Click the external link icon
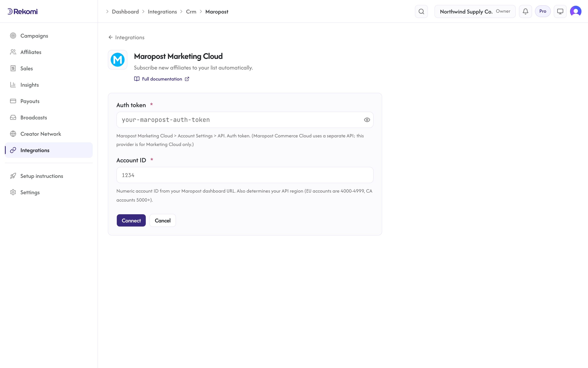The height and width of the screenshot is (368, 588). [x=187, y=79]
